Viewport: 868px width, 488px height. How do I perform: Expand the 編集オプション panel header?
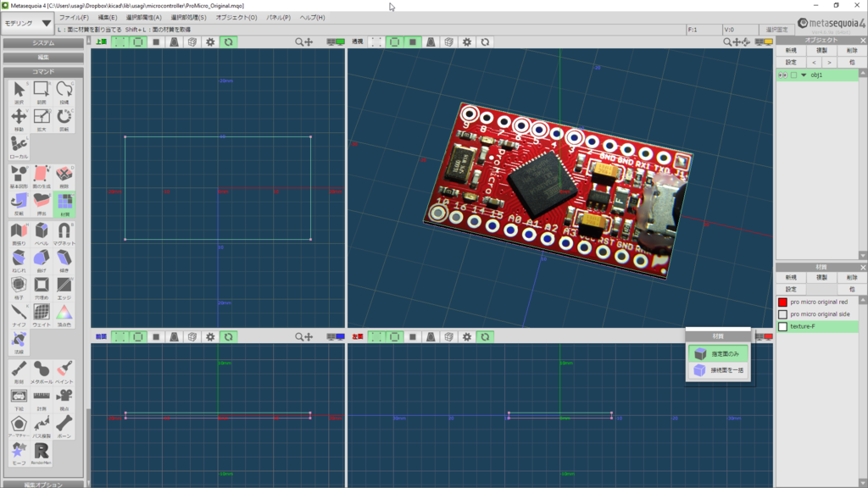[x=43, y=485]
